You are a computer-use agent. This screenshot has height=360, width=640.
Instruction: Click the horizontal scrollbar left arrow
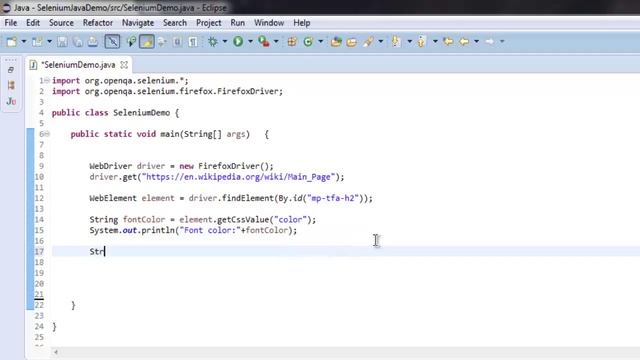(56, 352)
